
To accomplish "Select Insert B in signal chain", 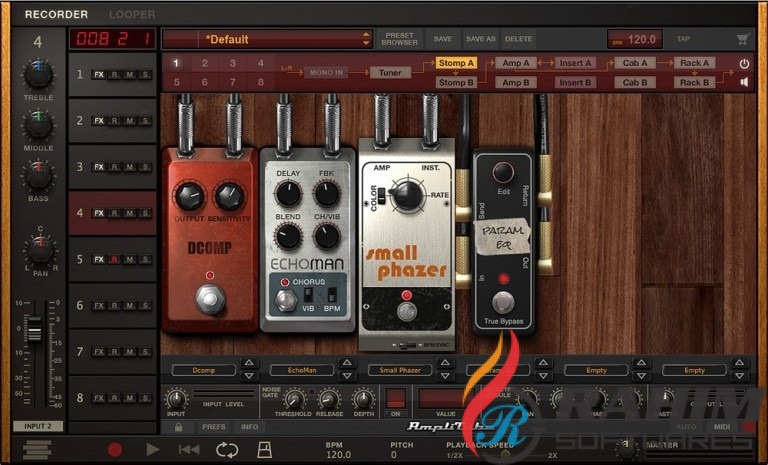I will (575, 82).
